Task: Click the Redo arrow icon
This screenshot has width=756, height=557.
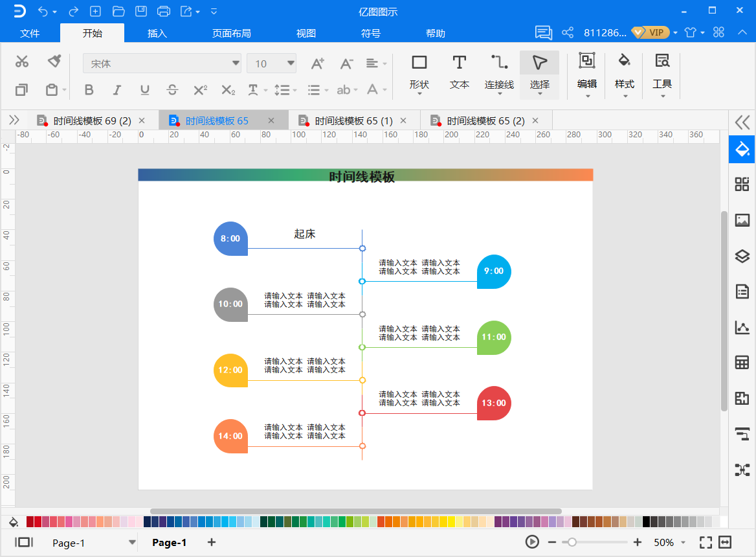Action: 73,11
